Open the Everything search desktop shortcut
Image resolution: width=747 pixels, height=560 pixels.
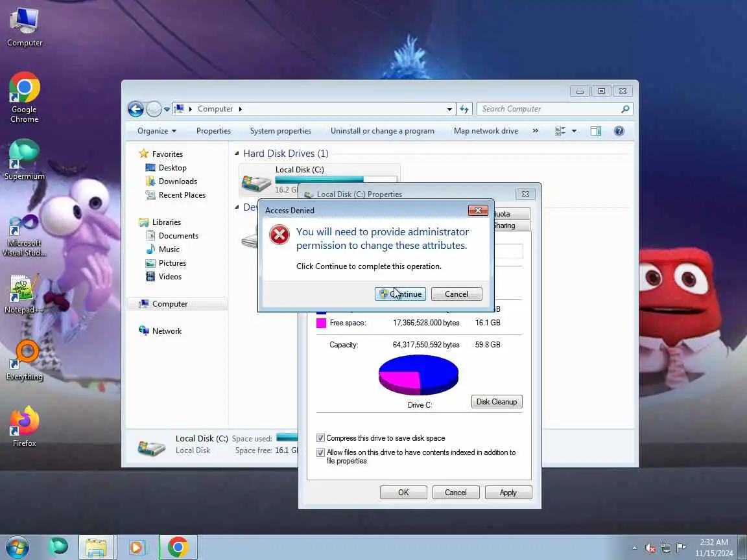(x=24, y=361)
